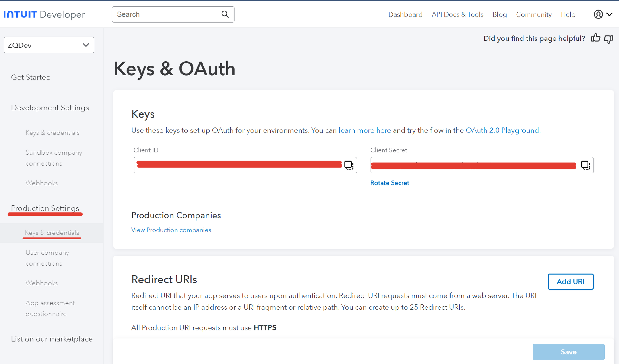Viewport: 619px width, 364px height.
Task: Expand the account menu chevron
Action: pos(610,14)
